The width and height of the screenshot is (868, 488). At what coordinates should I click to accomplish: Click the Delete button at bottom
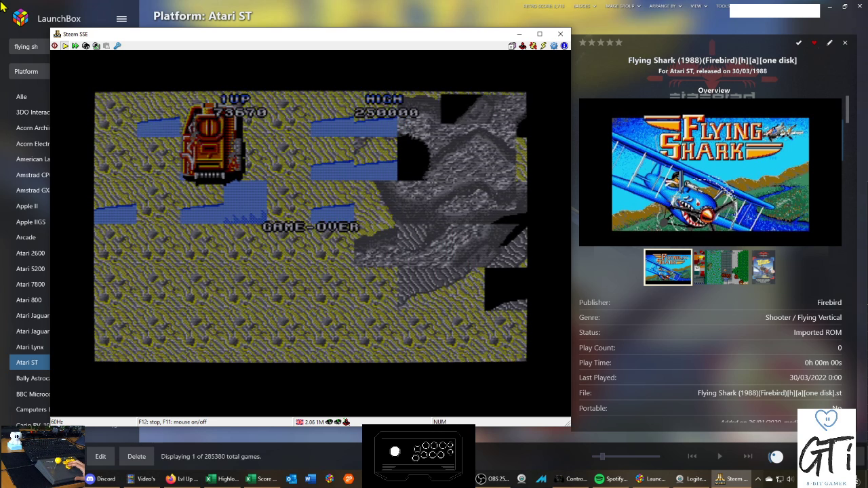point(136,456)
